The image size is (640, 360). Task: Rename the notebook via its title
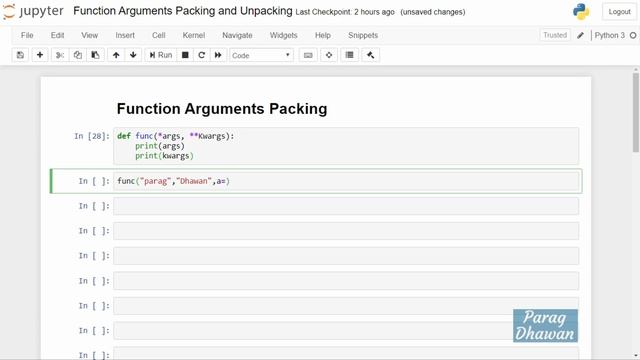(182, 11)
